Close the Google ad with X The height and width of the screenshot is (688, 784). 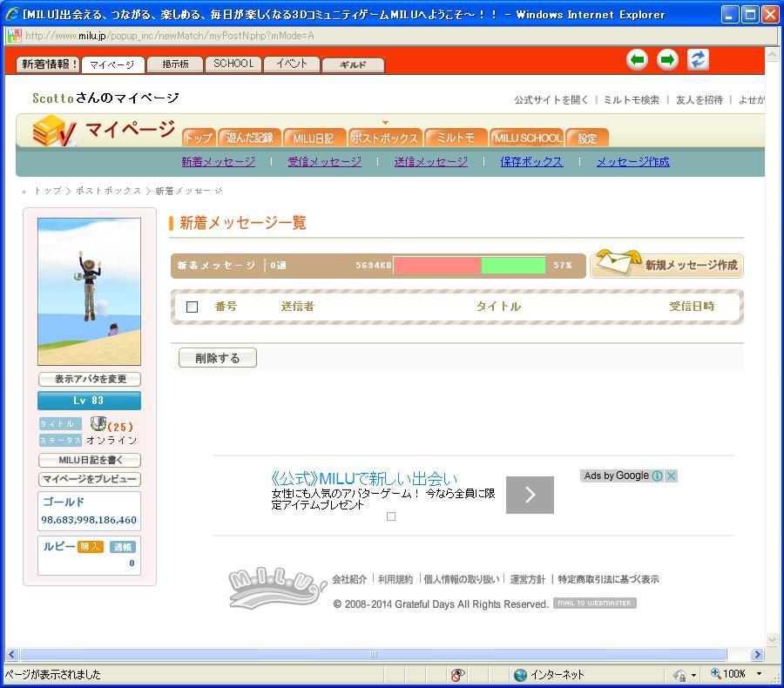pos(671,476)
